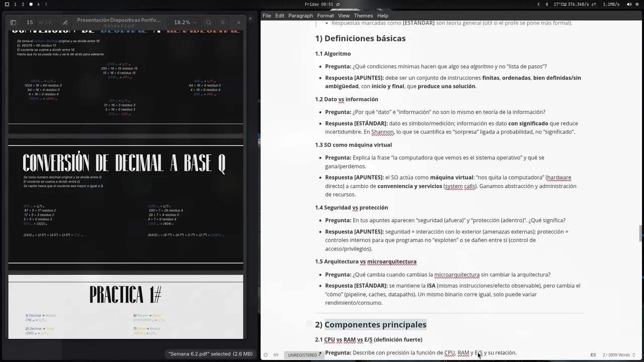The image size is (644, 362).
Task: Click the subheading '1.4 Seguridad vs protección'
Action: coord(352,208)
